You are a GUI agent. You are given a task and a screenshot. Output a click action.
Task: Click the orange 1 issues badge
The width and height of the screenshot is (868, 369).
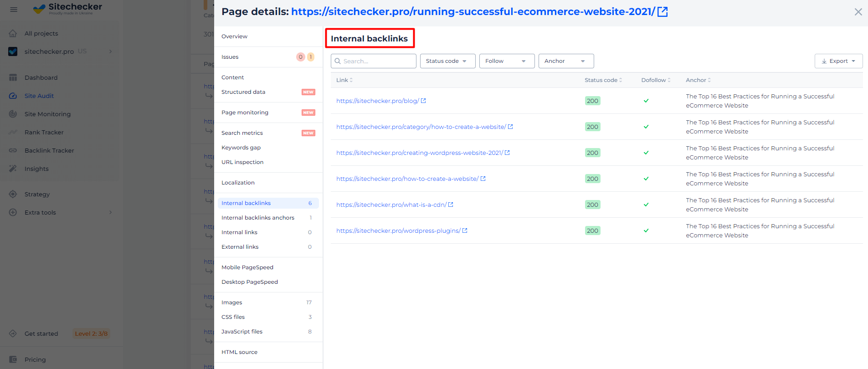(x=311, y=57)
